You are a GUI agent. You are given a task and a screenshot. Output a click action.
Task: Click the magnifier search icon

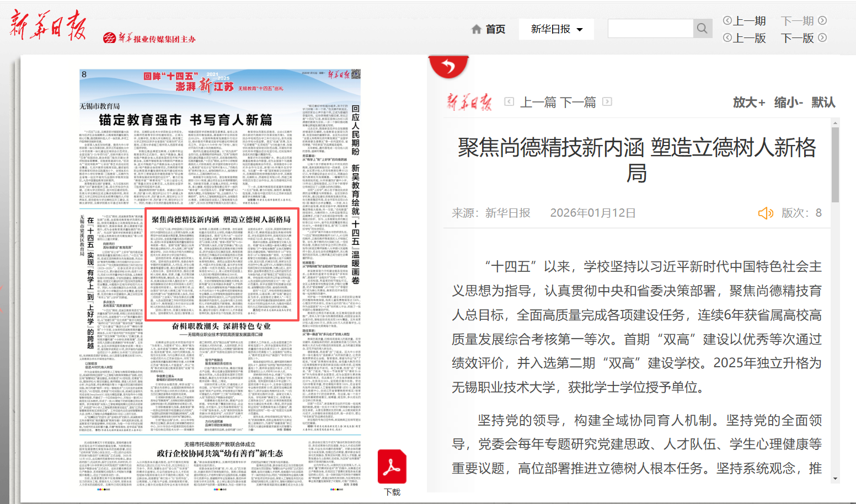click(x=702, y=29)
